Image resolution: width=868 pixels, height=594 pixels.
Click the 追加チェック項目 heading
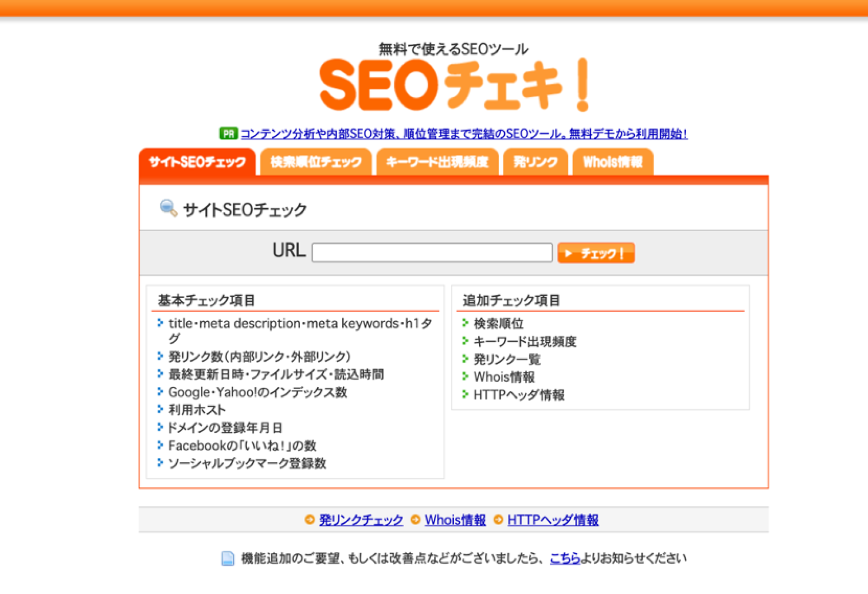[x=511, y=300]
